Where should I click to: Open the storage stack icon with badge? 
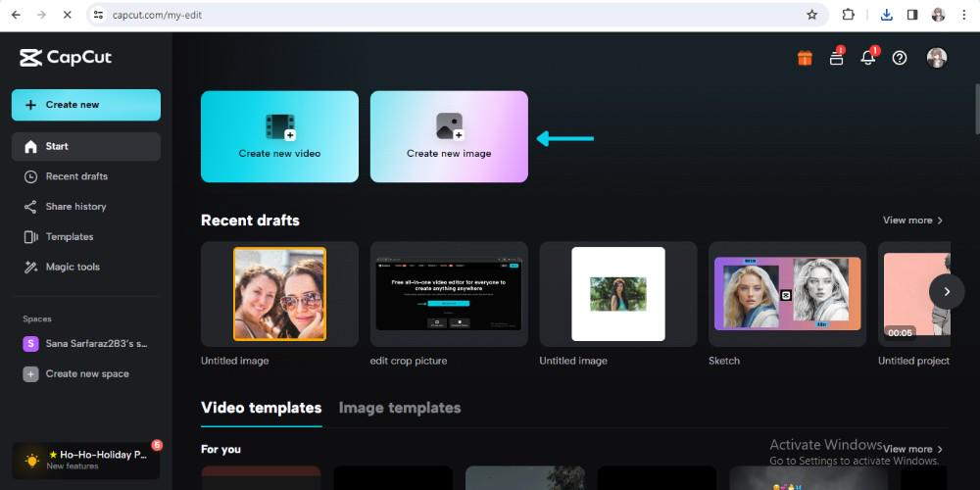(x=836, y=57)
